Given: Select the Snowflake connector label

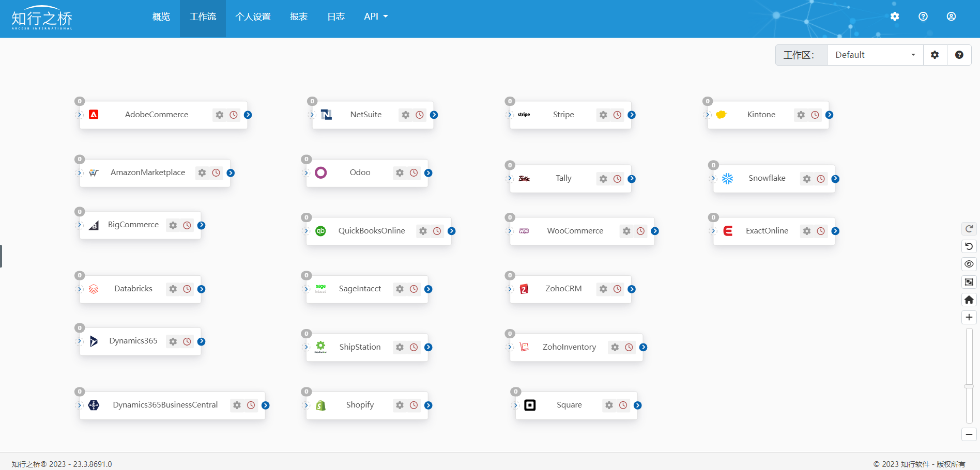Looking at the screenshot, I should pyautogui.click(x=767, y=178).
